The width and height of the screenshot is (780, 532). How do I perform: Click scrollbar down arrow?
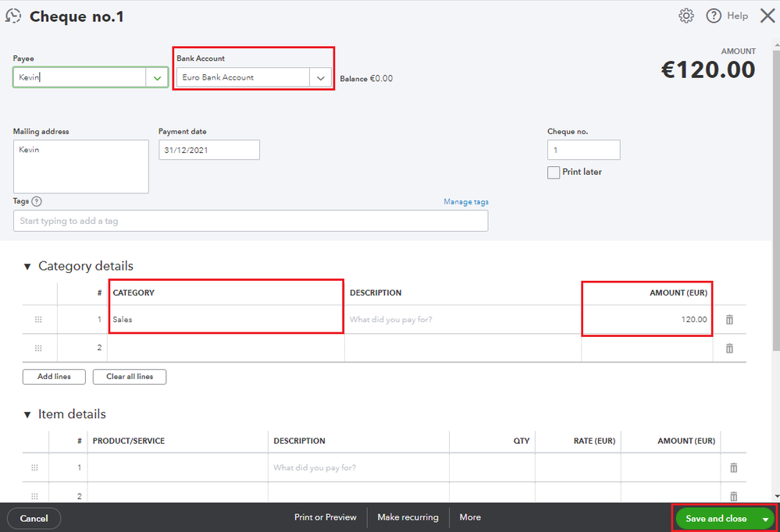coord(776,496)
